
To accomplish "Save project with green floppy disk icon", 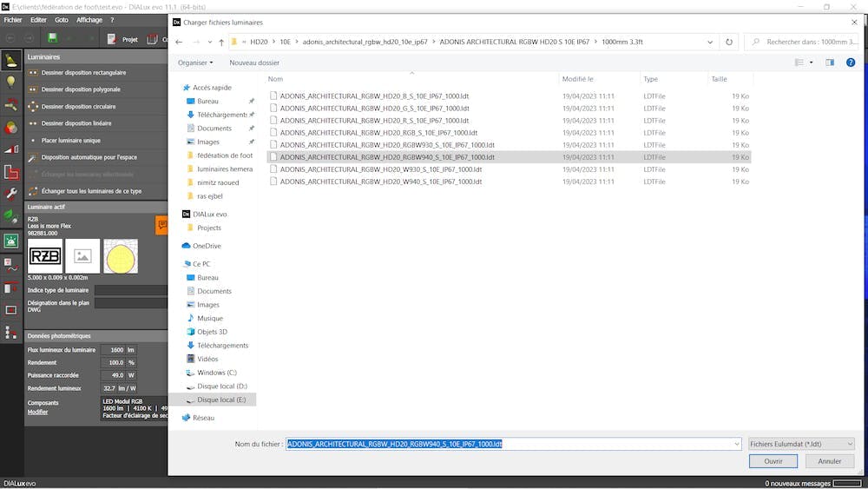I will point(53,38).
